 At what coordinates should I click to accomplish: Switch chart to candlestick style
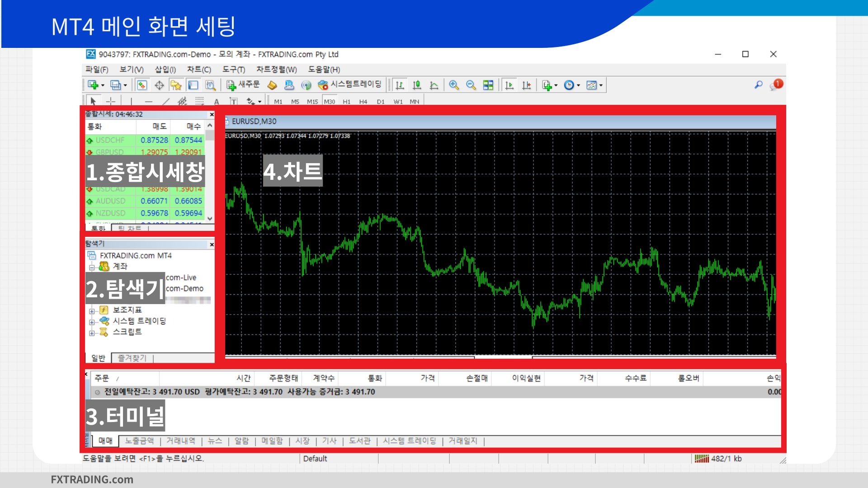point(417,85)
